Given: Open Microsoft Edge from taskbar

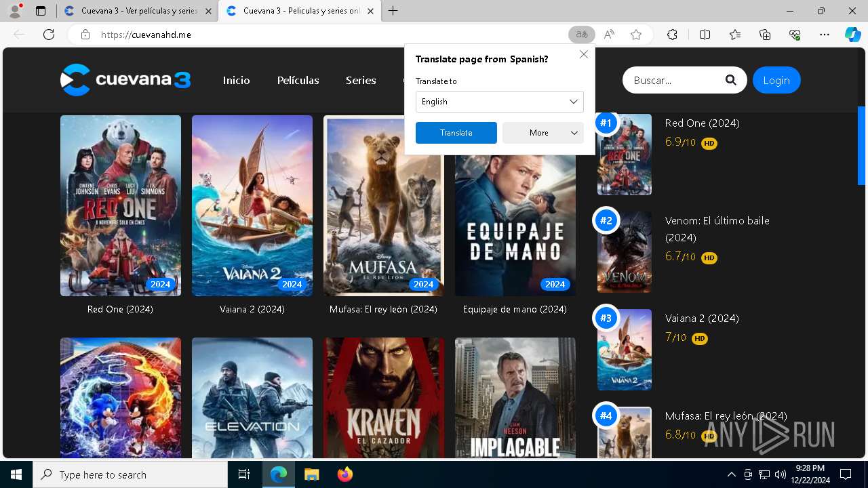Looking at the screenshot, I should coord(279,474).
